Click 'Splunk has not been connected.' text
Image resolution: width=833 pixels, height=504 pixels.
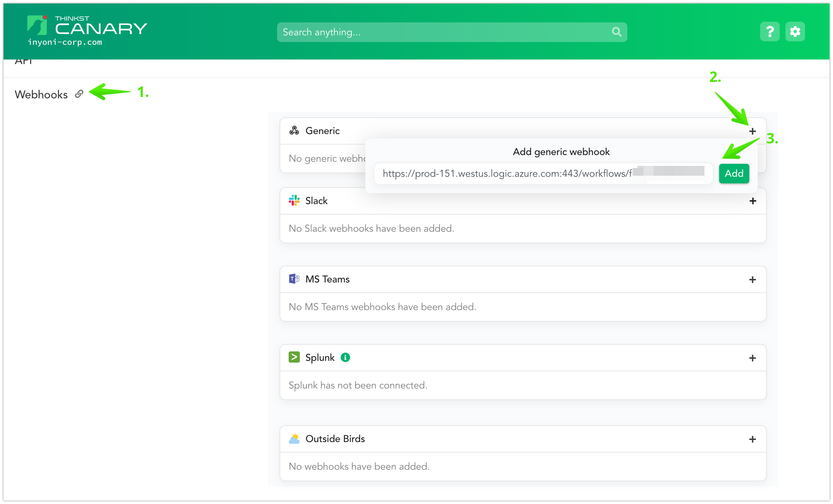pyautogui.click(x=358, y=385)
